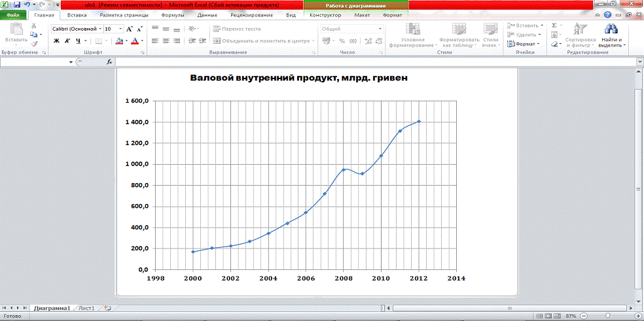Click the zoom slider in status bar
Screen dimensions: 644x321
tap(608, 316)
